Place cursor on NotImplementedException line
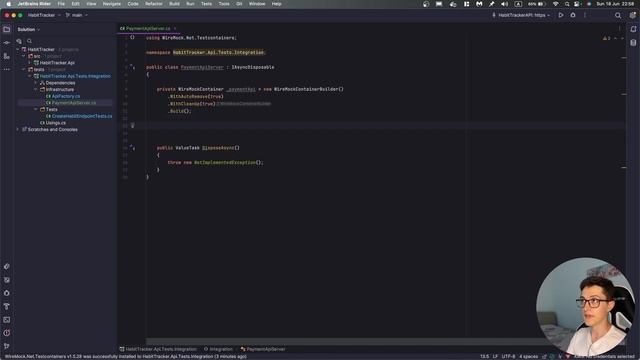The width and height of the screenshot is (640, 360). click(216, 162)
